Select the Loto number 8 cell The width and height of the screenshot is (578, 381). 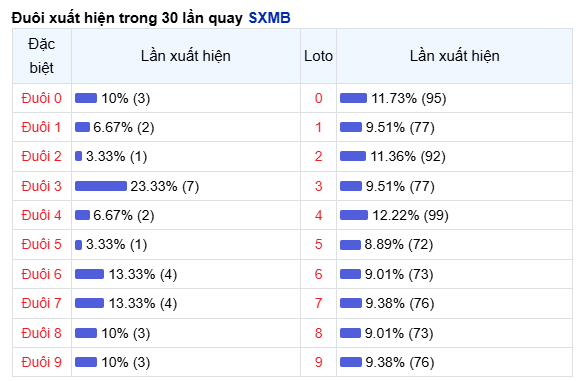point(318,333)
